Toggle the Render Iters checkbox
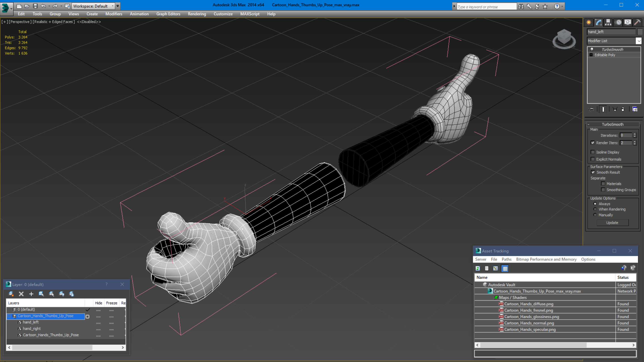The width and height of the screenshot is (644, 362). coord(593,142)
